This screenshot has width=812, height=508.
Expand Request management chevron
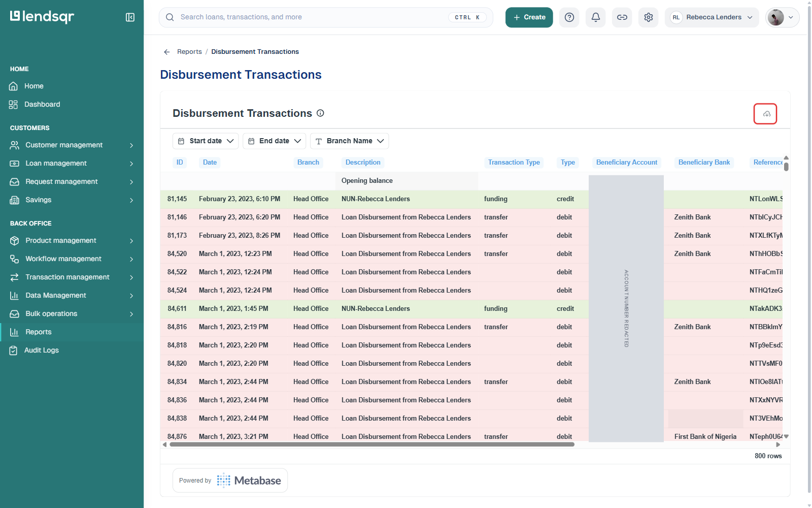(131, 182)
